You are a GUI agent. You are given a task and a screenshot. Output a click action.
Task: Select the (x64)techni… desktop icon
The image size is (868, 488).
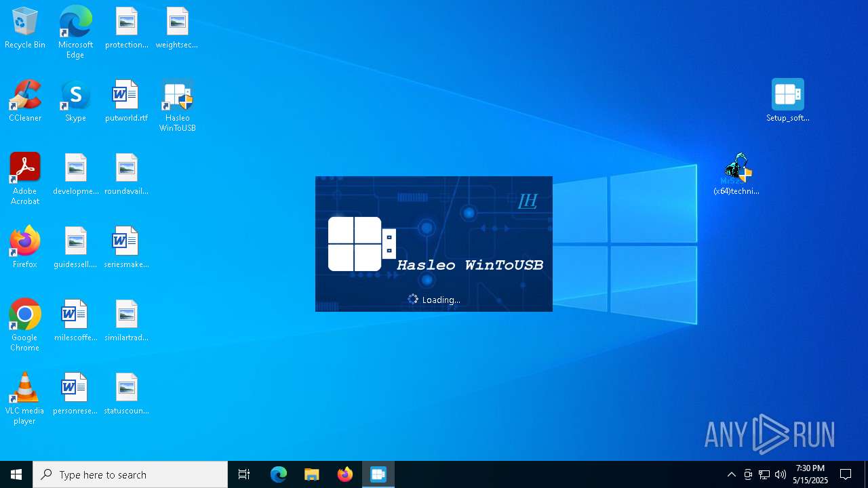pos(736,174)
